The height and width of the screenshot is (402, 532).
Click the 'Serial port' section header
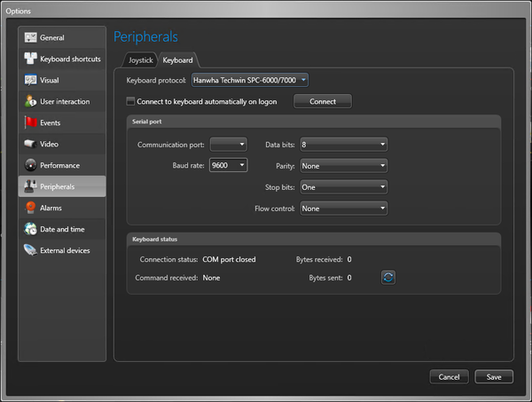[147, 122]
